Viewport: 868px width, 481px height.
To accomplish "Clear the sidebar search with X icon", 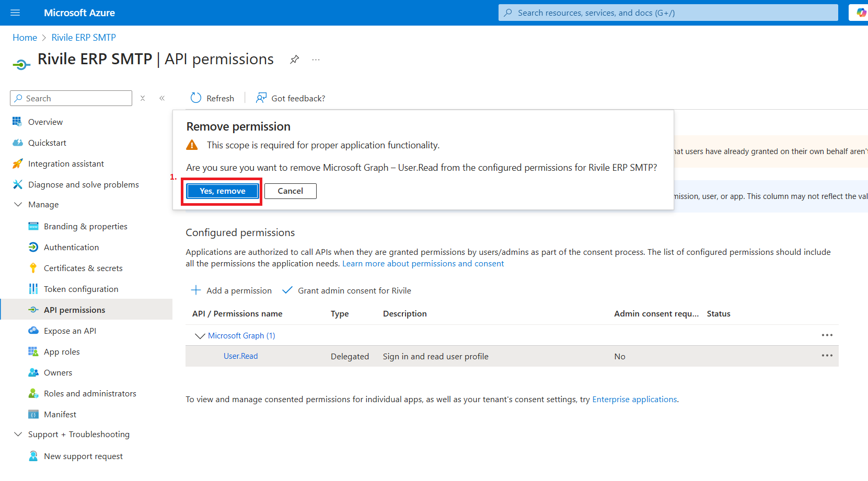I will tap(143, 98).
